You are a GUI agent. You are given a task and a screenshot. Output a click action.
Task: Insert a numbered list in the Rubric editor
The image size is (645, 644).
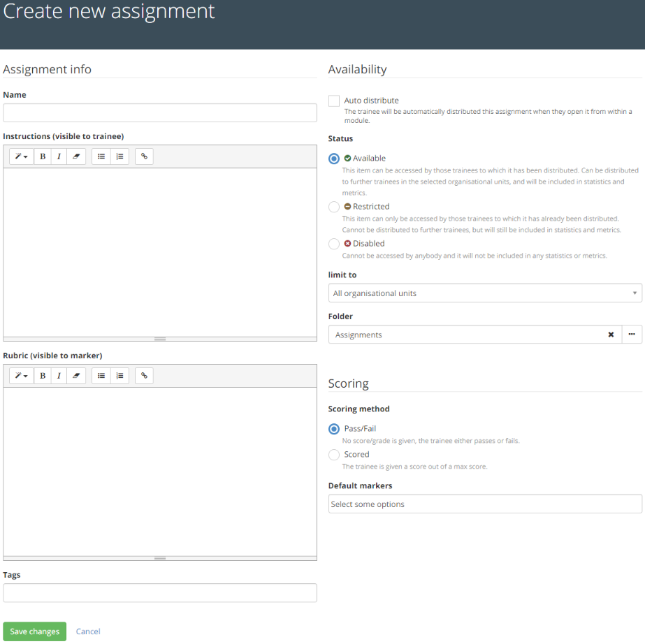[119, 376]
